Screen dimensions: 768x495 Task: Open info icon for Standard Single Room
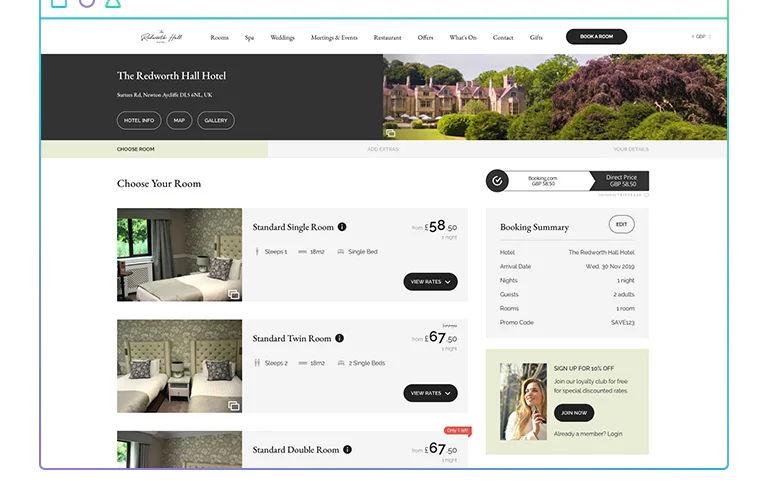342,227
